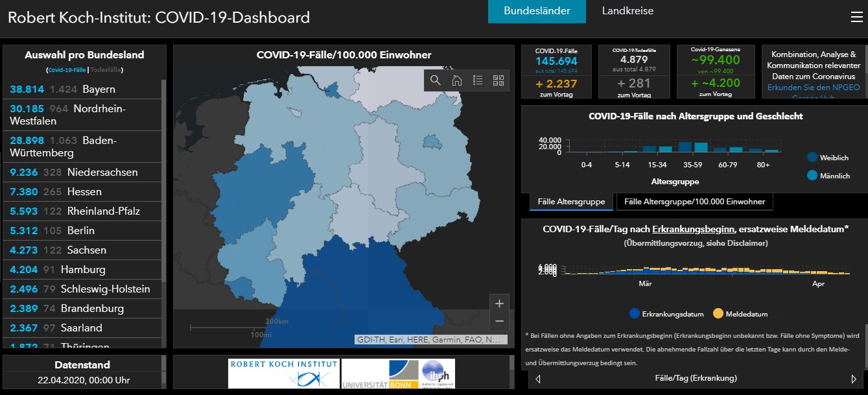Image resolution: width=868 pixels, height=395 pixels.
Task: Click the Robert Koch Institut logo
Action: click(283, 373)
